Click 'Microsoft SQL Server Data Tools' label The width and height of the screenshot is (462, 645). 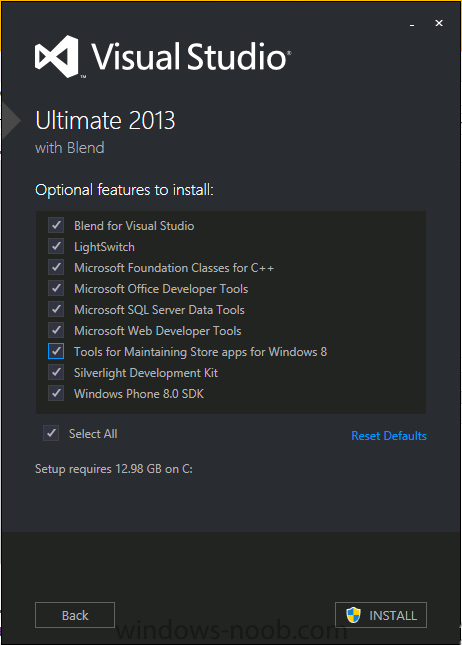pos(160,310)
